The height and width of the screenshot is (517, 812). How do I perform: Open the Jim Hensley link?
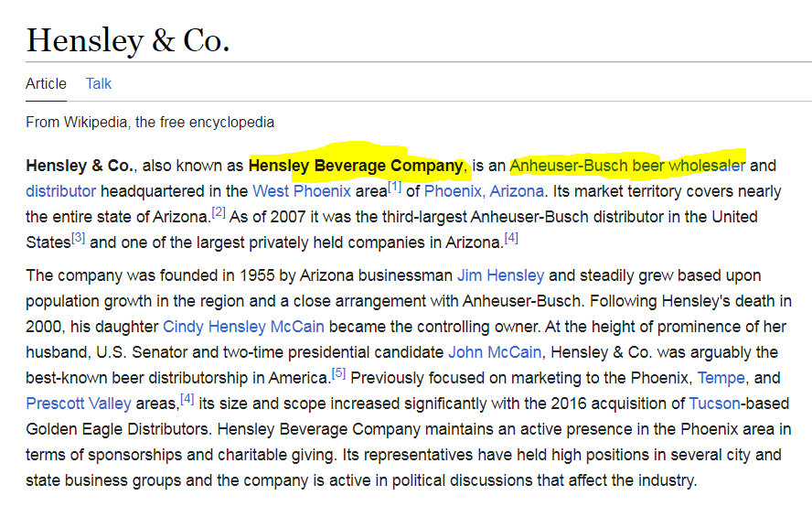click(x=501, y=275)
